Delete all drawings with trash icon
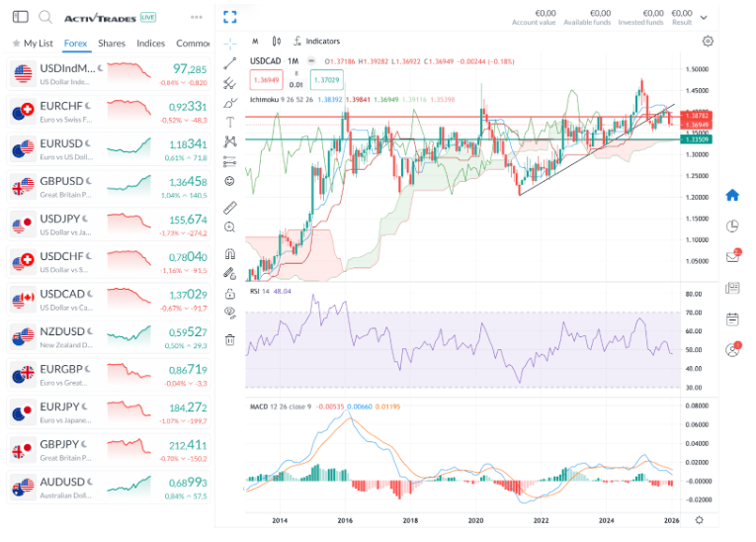 point(230,339)
